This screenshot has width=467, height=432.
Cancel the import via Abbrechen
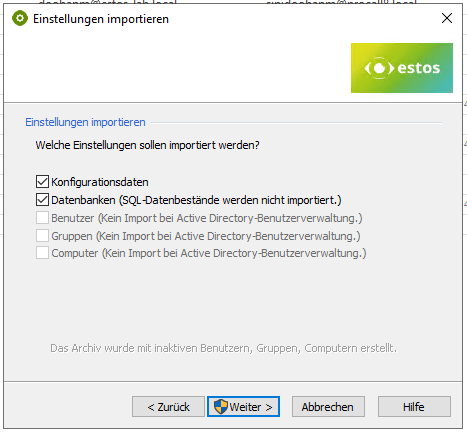(328, 407)
